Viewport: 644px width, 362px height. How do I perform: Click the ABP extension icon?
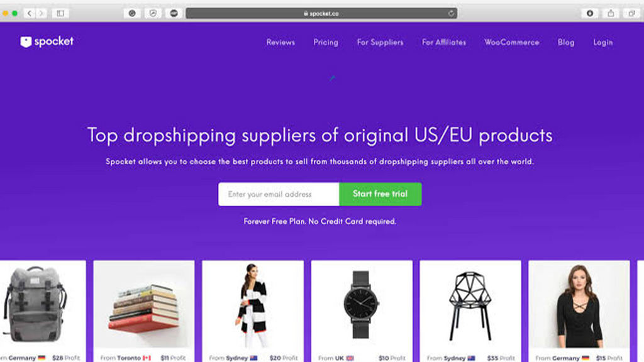(x=174, y=14)
